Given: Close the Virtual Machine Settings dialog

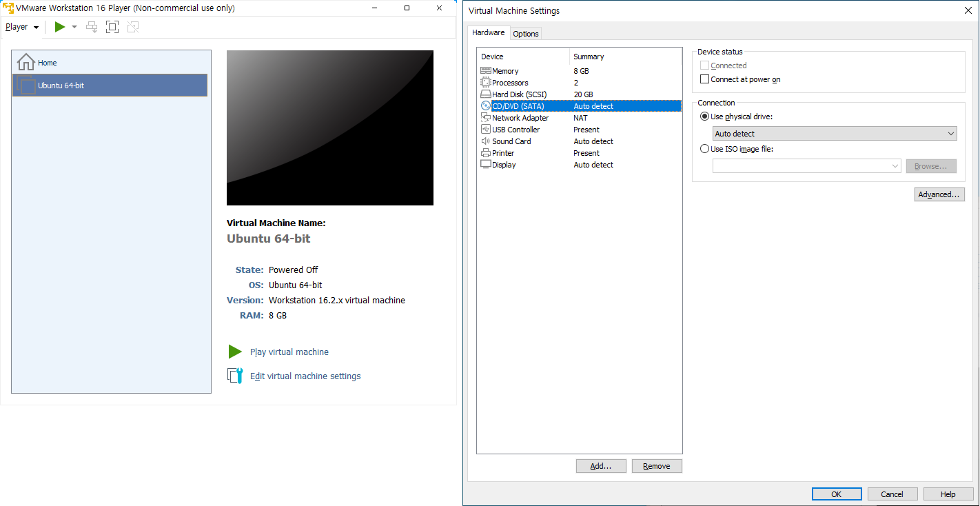Looking at the screenshot, I should [x=967, y=10].
